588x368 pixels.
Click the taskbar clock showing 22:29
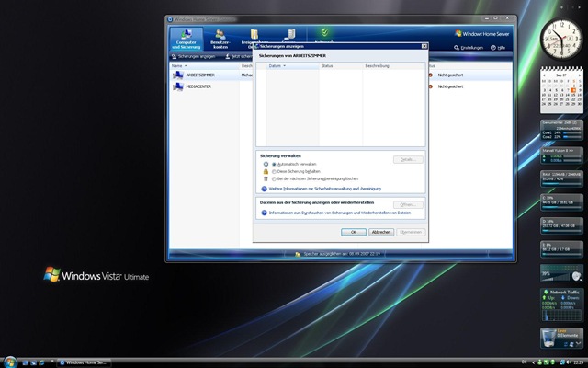(579, 362)
